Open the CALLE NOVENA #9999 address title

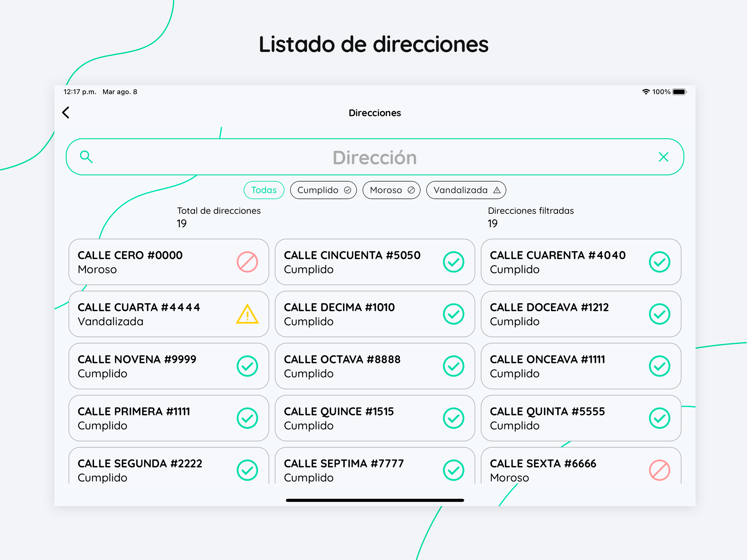[x=137, y=359]
